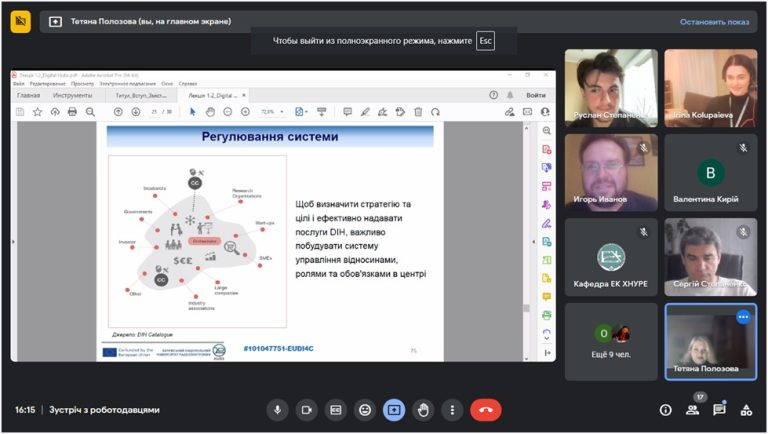Select the Кафедра ЕК ХНУРЕ participant tile

pos(611,257)
